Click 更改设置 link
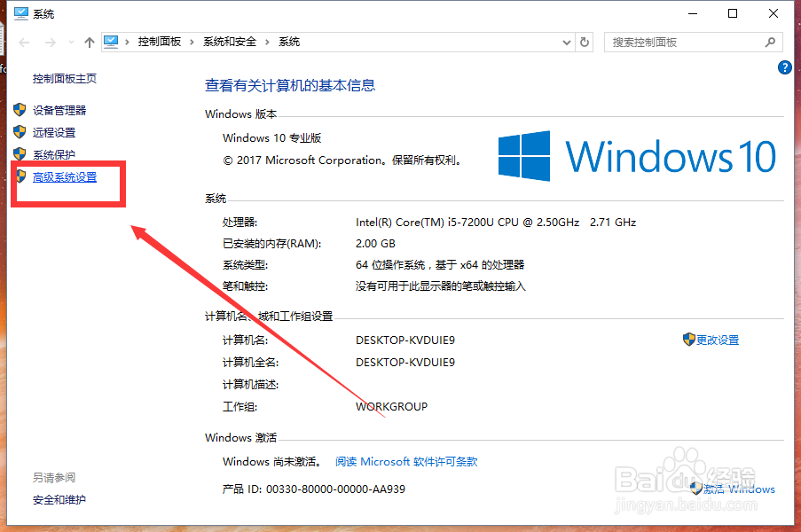This screenshot has width=801, height=532. 718,340
